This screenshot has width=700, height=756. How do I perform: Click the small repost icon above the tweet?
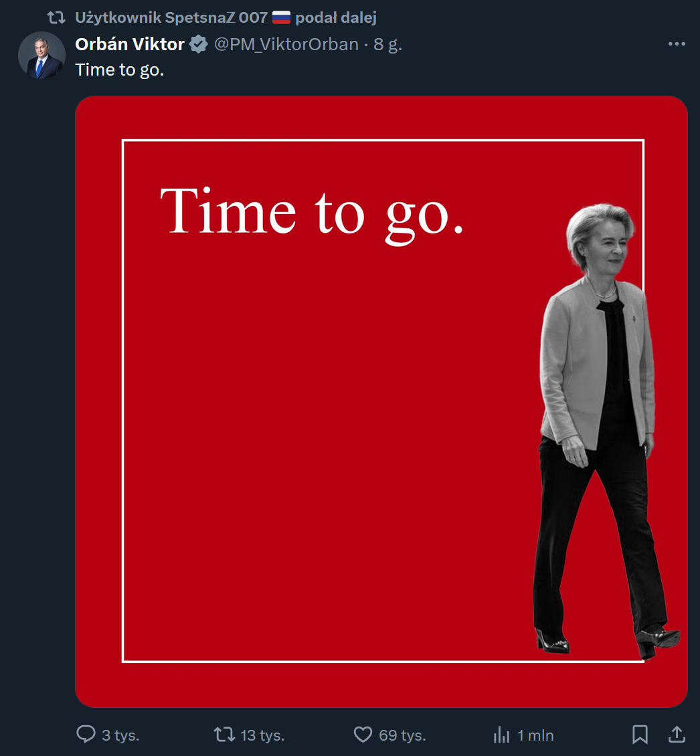(56, 17)
